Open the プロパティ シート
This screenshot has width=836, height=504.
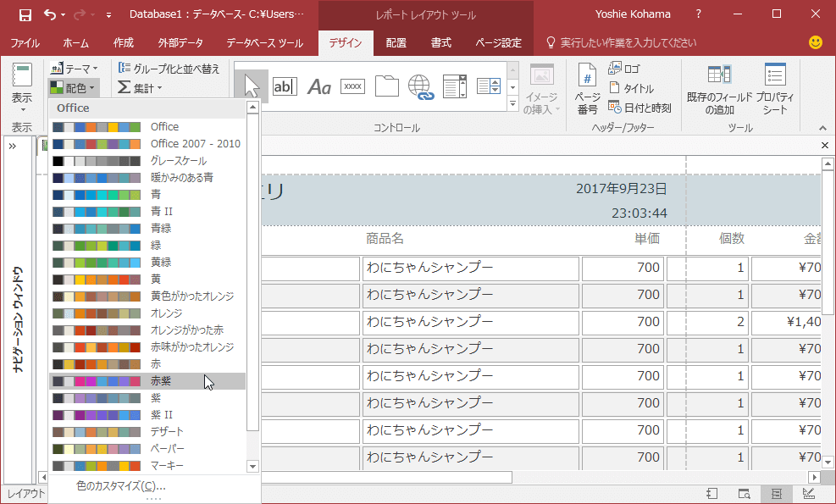[x=775, y=90]
